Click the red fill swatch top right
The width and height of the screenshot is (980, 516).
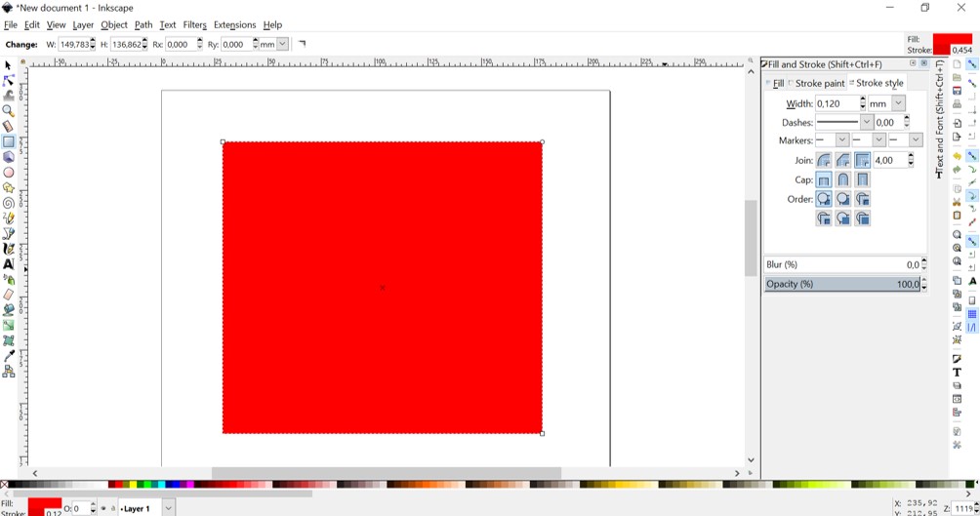[x=953, y=39]
